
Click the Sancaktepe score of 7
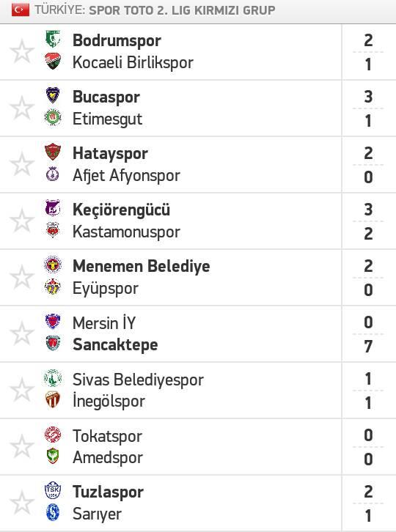tap(368, 347)
